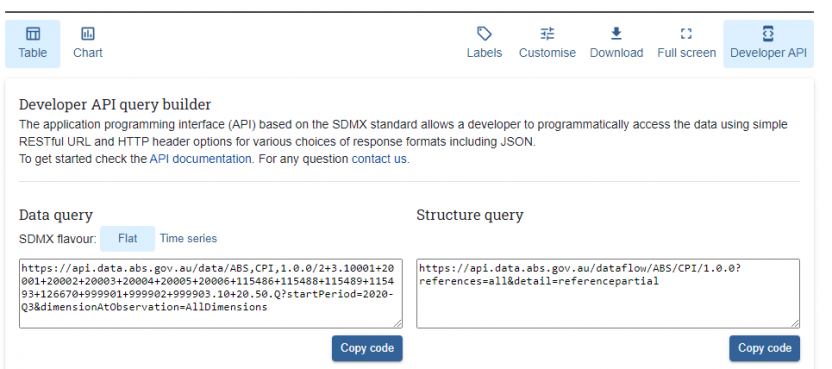Open Customise sliders option
The height and width of the screenshot is (369, 832).
point(547,44)
